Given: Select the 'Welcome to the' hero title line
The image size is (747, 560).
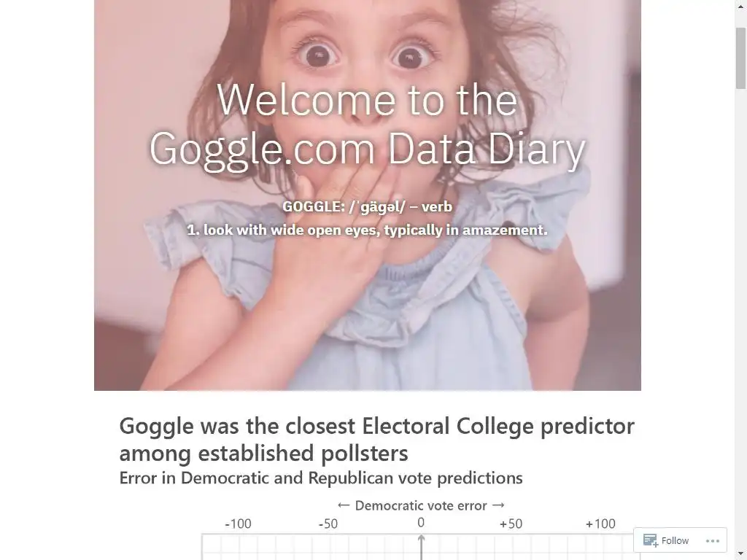Looking at the screenshot, I should click(x=368, y=99).
